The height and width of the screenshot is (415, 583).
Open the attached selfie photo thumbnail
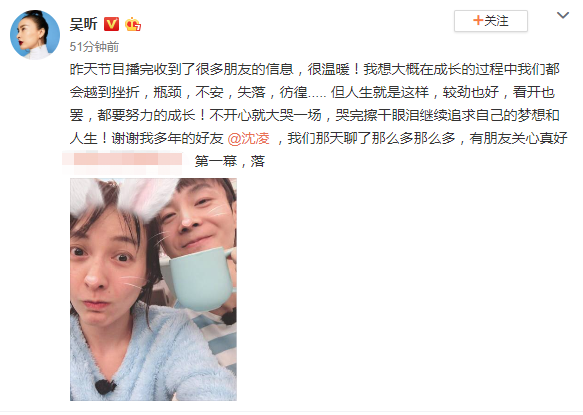(153, 289)
